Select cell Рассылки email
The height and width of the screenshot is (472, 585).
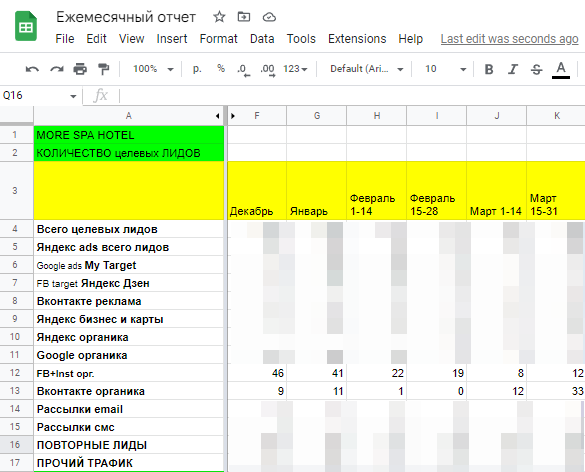coord(129,409)
